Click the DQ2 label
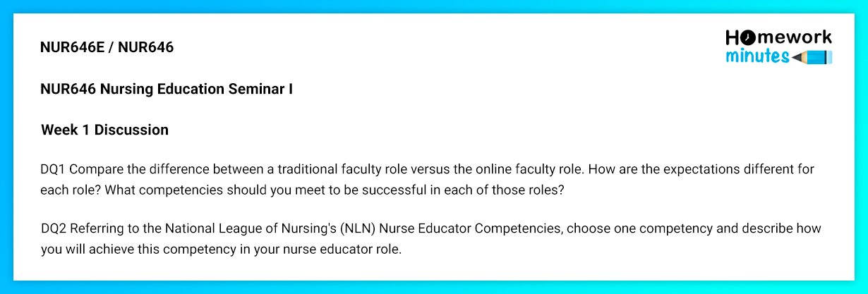The width and height of the screenshot is (868, 294). (x=54, y=229)
